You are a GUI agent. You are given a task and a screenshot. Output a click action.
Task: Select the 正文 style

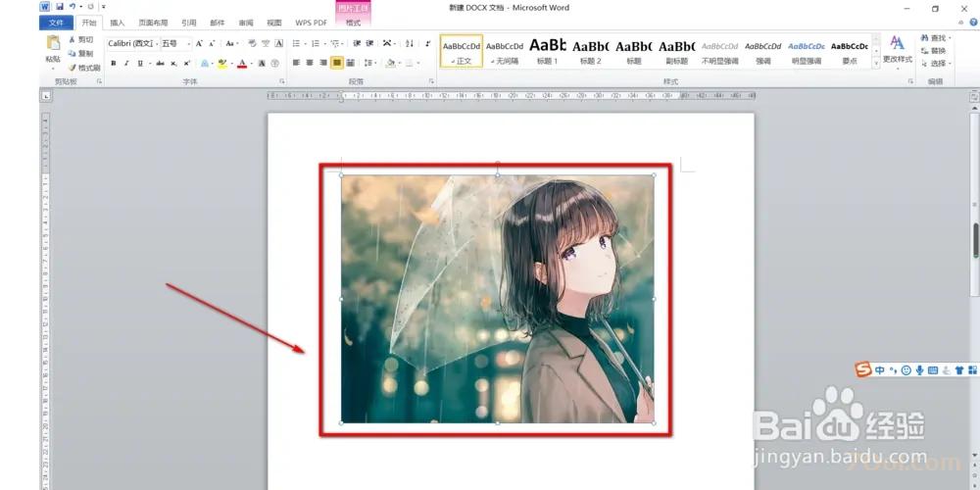point(462,51)
